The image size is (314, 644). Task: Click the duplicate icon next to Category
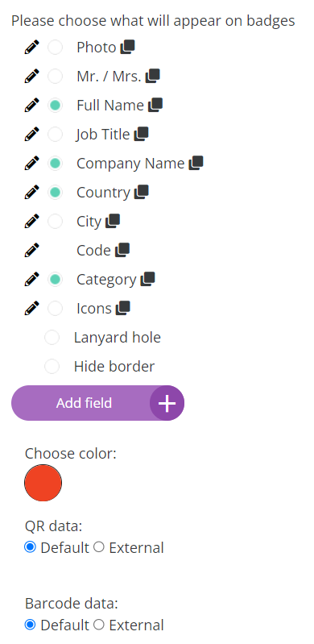point(148,279)
